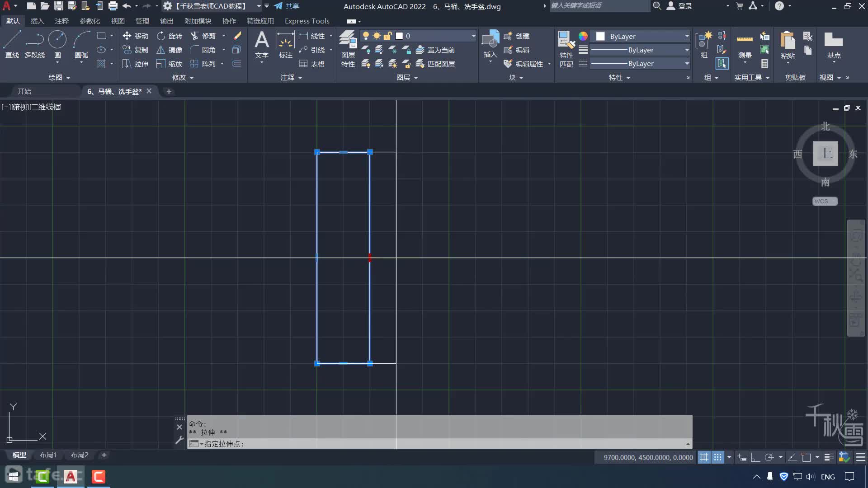Click the Stretch (拉伸) tool
This screenshot has height=488, width=868.
[x=136, y=64]
